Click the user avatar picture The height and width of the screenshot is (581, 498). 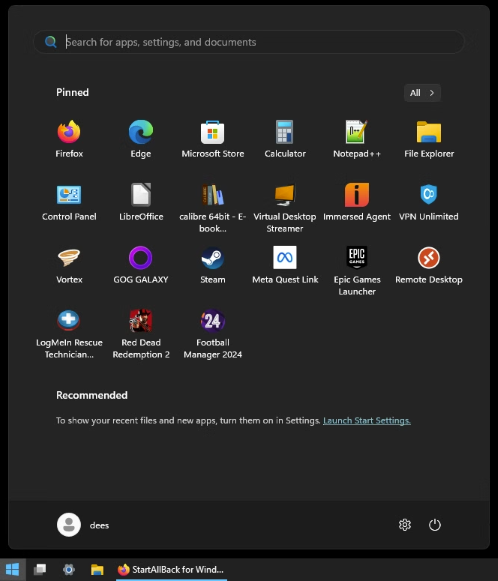click(69, 525)
